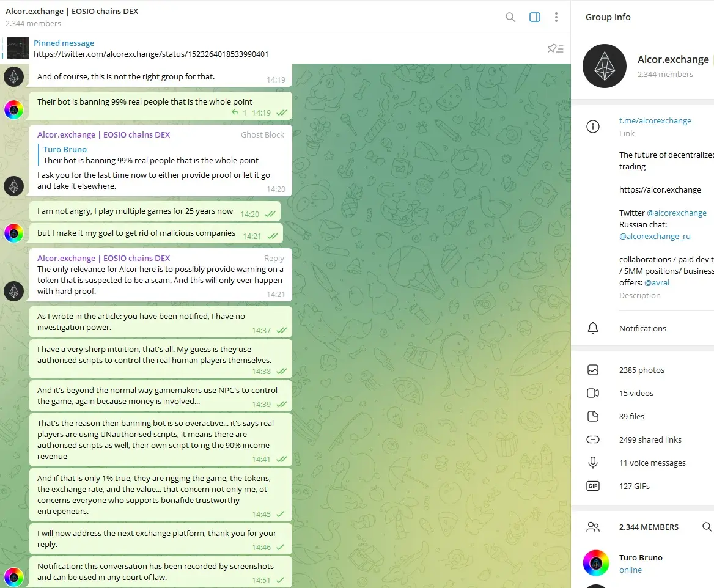Open the Alcor.exchange group avatar in Group Info
Screen dimensions: 714x588
coord(604,66)
